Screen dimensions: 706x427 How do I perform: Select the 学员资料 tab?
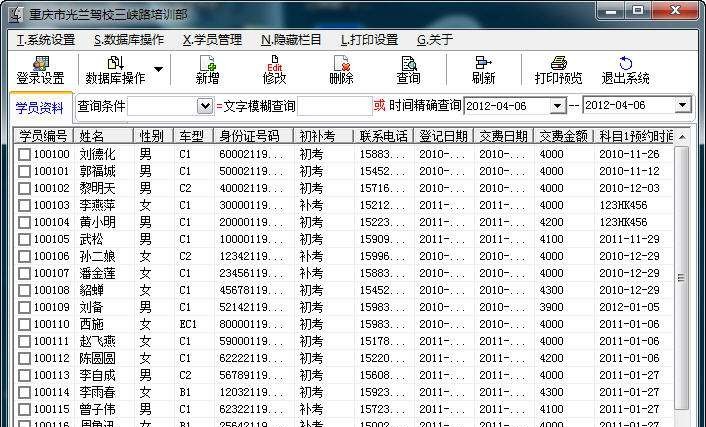pos(40,108)
